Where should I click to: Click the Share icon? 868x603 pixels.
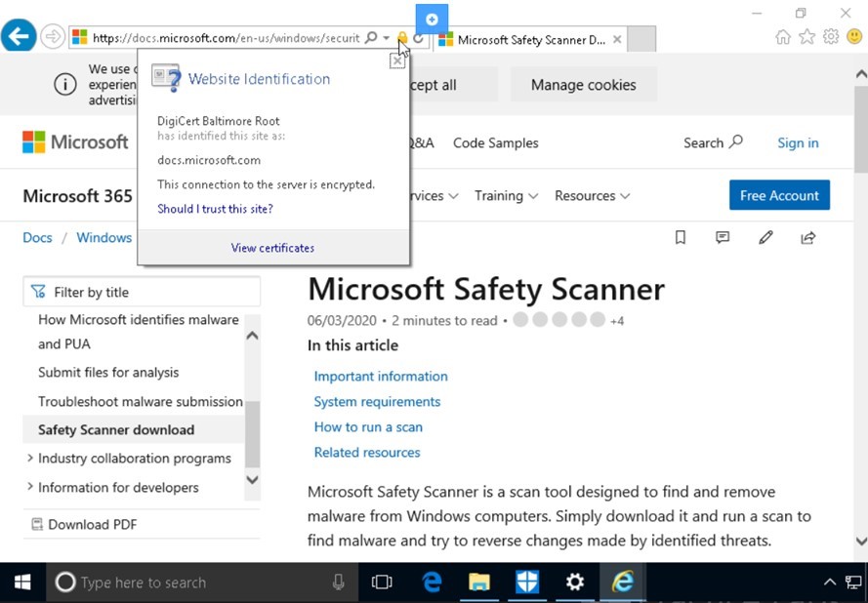tap(808, 237)
